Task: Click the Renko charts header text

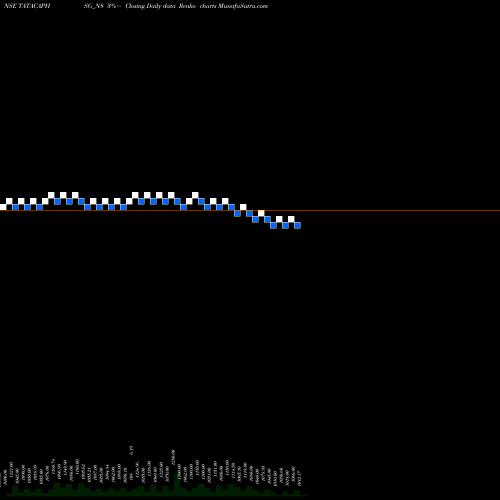Action: click(198, 6)
